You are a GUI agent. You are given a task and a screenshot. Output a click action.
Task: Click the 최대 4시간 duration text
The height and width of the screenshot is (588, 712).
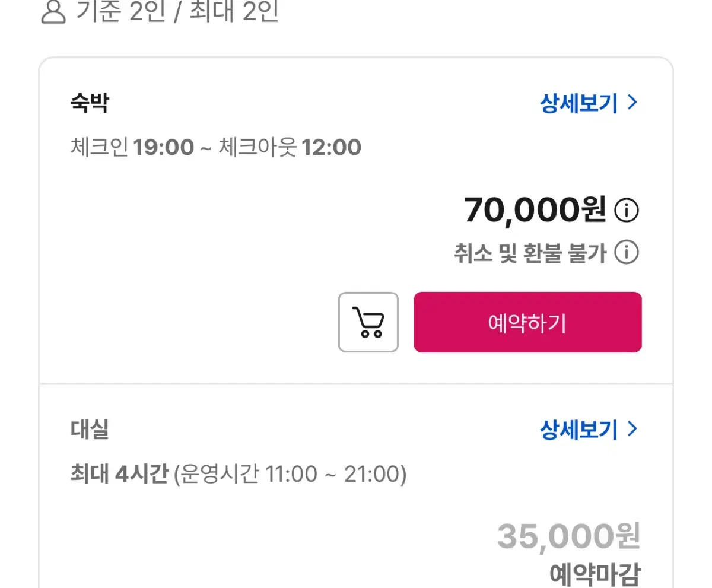[x=119, y=474]
